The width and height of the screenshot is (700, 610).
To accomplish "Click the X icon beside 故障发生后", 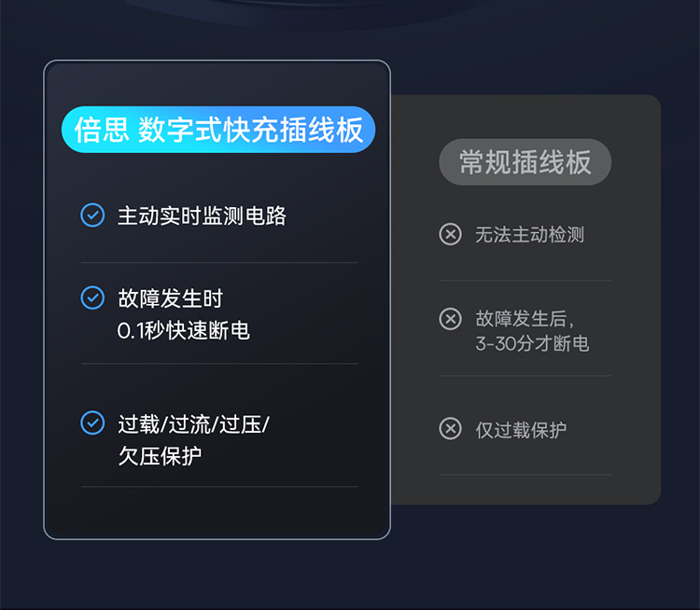I will 451,319.
